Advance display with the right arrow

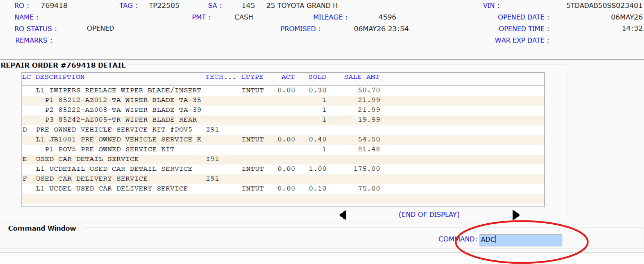pyautogui.click(x=516, y=215)
